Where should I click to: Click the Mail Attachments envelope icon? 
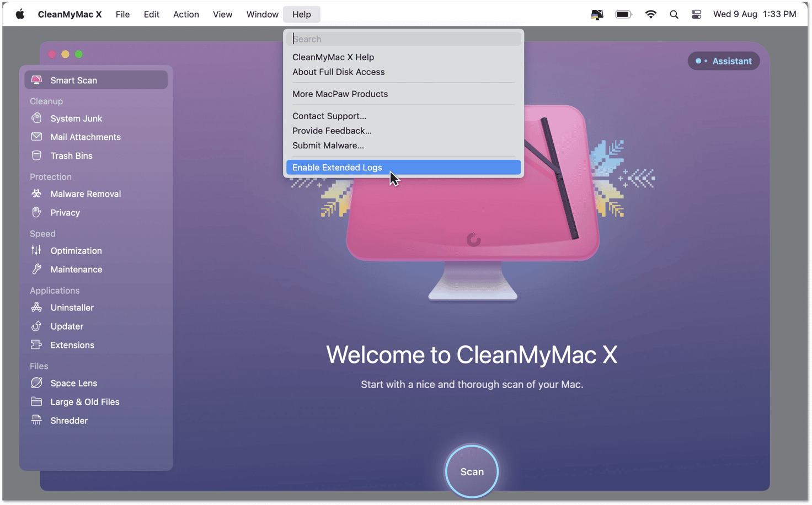click(x=36, y=137)
